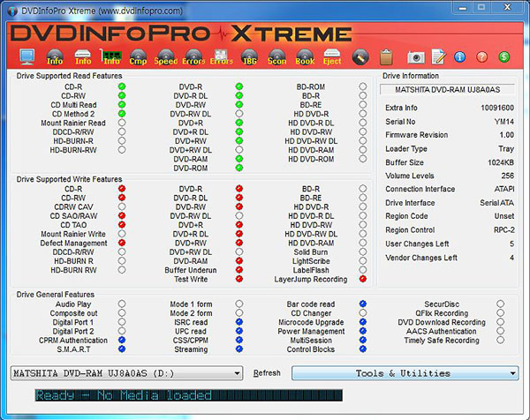Click the BD-ROM read empty indicator

(363, 86)
